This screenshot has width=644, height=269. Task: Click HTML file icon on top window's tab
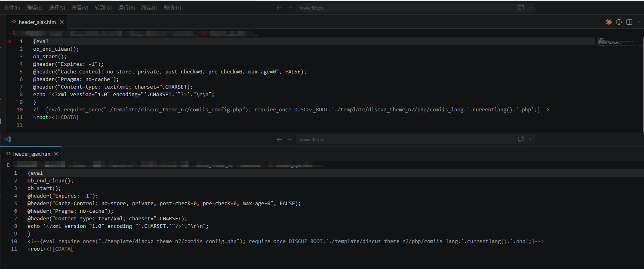pos(14,22)
